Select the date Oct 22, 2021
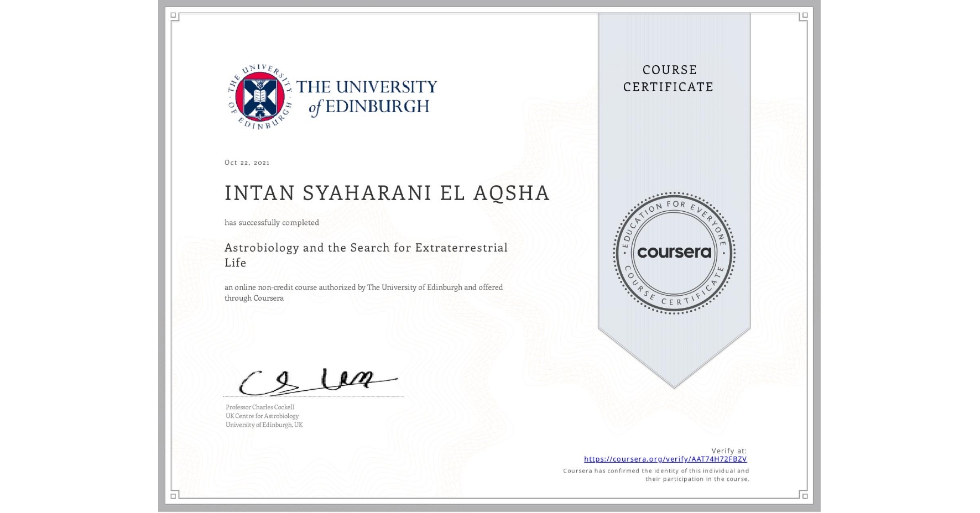The width and height of the screenshot is (980, 513). [x=247, y=162]
